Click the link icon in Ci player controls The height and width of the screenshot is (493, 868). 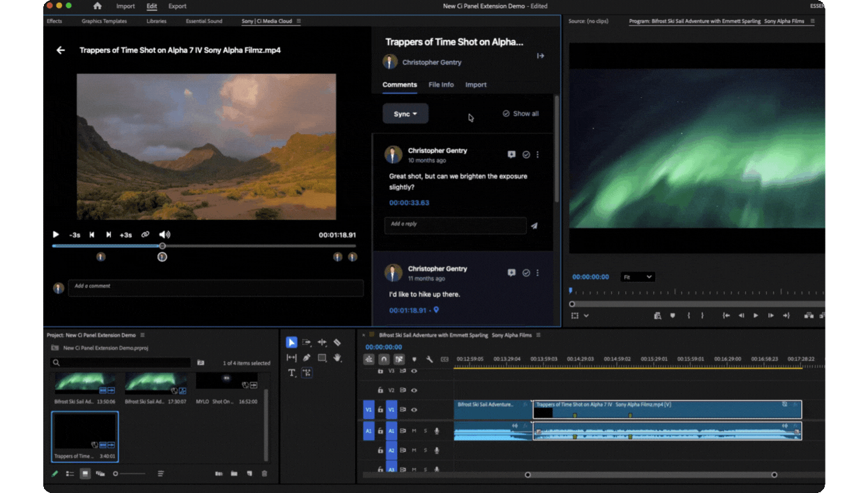(x=145, y=235)
